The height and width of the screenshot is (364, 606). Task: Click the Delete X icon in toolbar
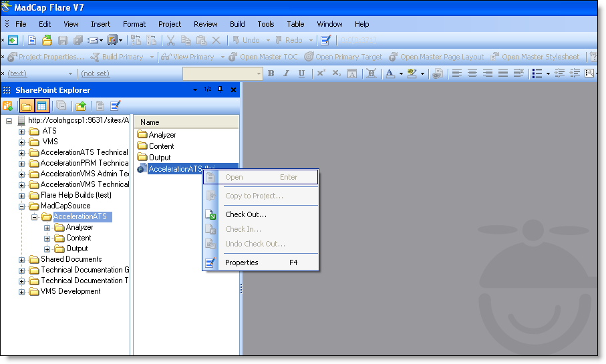pos(216,40)
